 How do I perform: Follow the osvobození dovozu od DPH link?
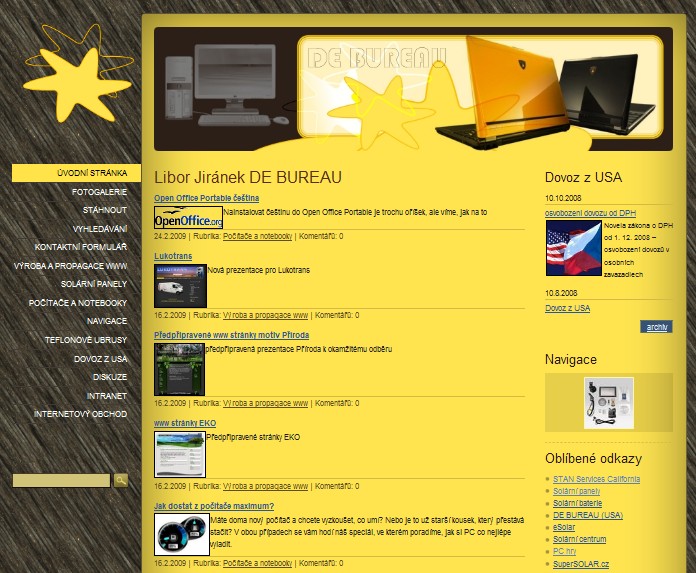coord(590,213)
